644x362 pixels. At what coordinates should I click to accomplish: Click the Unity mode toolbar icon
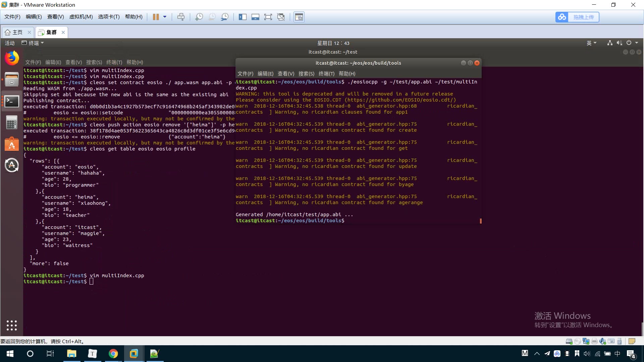281,17
